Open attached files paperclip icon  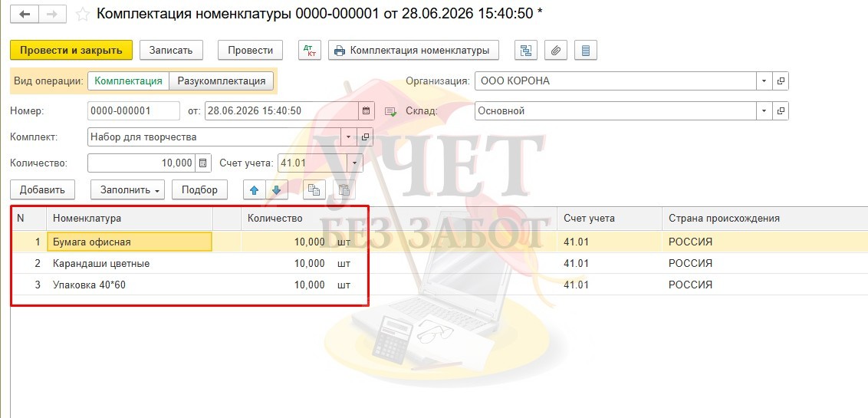pos(556,51)
